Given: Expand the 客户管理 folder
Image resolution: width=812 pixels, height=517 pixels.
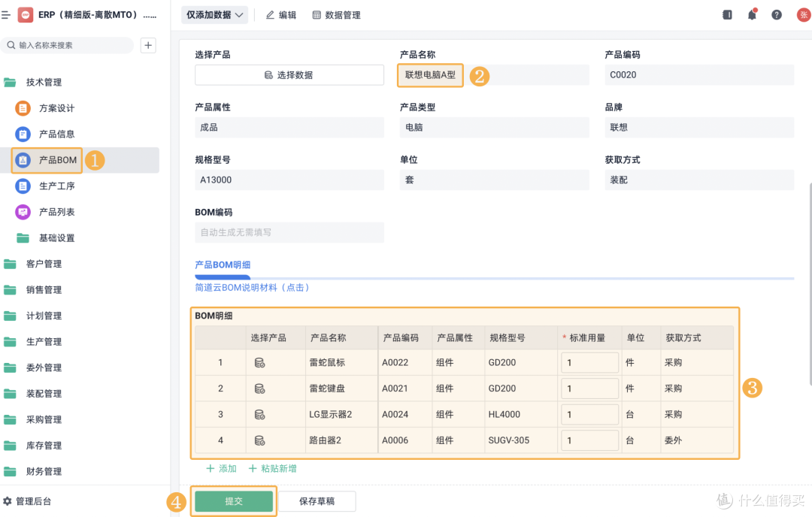Looking at the screenshot, I should coord(33,264).
